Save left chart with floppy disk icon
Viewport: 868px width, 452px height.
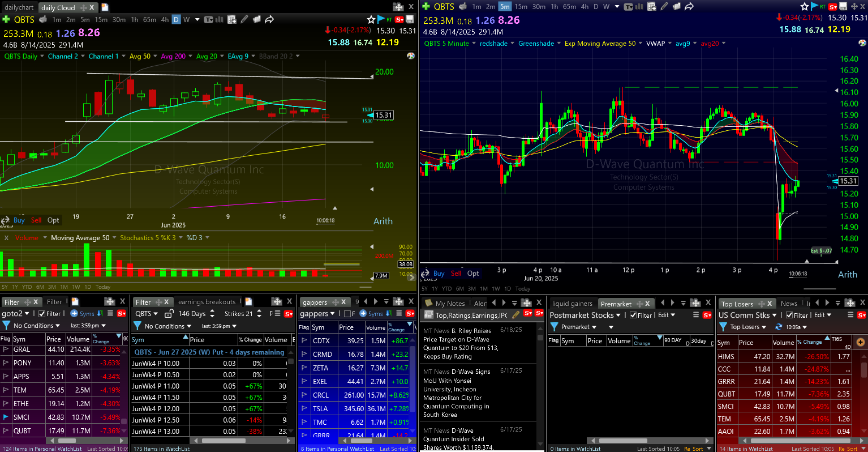pos(410,19)
